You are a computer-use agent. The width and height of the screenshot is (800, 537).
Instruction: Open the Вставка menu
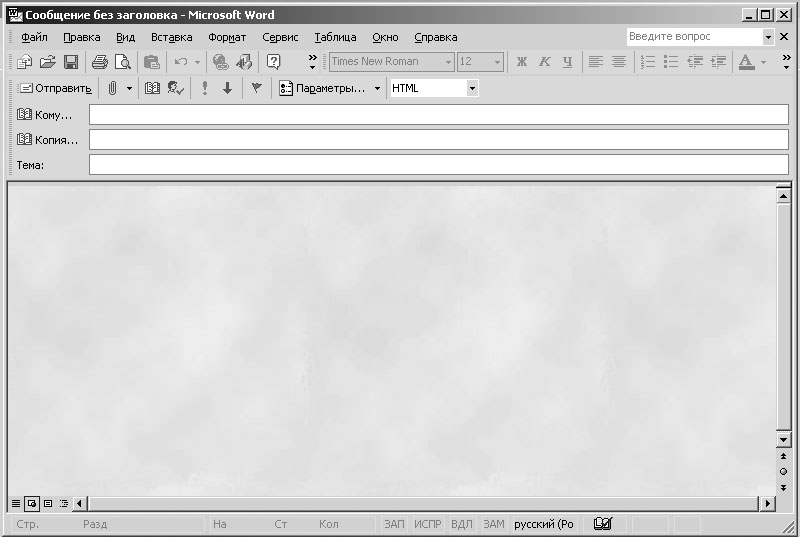[x=171, y=37]
